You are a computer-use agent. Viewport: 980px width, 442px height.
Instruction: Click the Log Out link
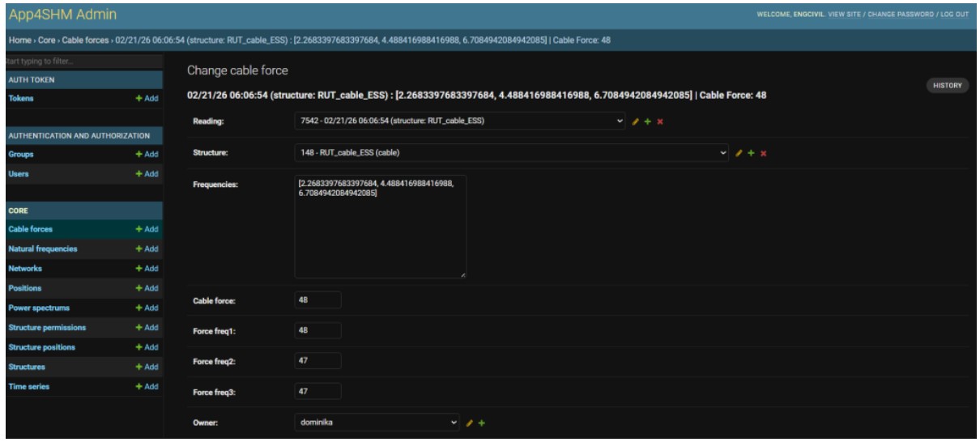click(x=954, y=15)
